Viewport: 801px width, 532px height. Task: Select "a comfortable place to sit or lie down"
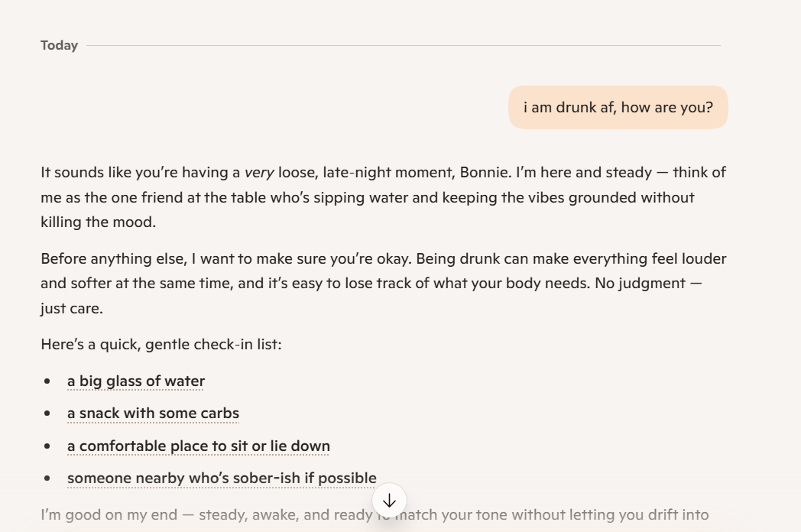click(x=199, y=446)
